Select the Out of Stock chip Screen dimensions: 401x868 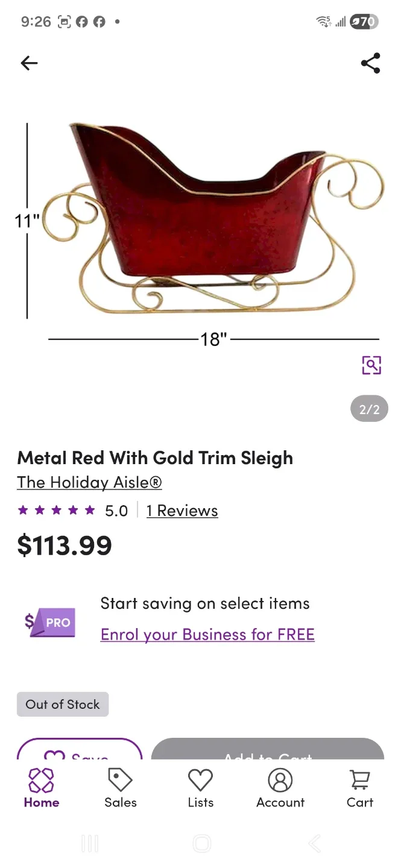point(62,704)
